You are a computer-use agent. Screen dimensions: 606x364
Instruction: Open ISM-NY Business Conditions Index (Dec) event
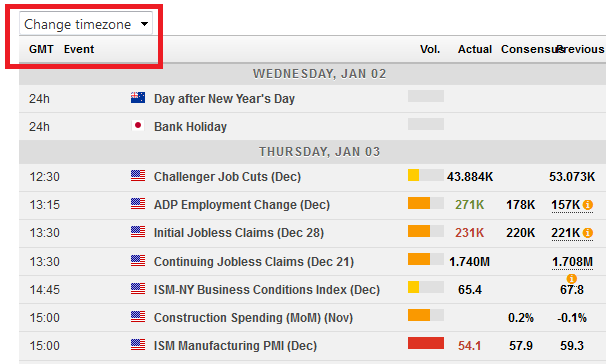click(x=267, y=289)
